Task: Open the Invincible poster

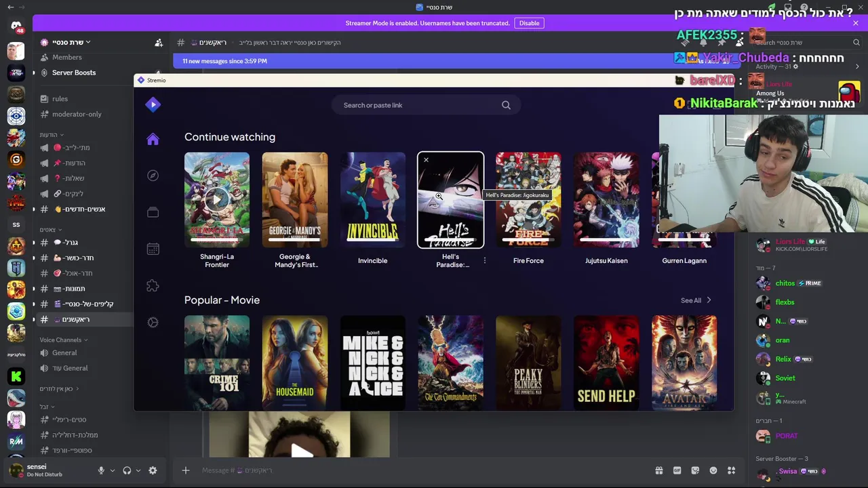Action: (373, 200)
